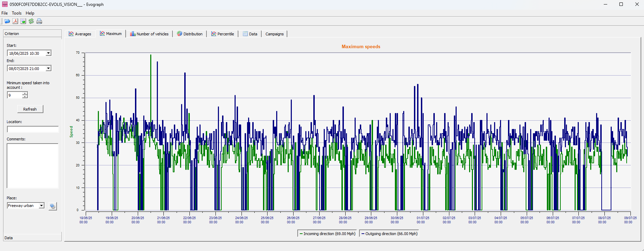
Task: Expand the Start date dropdown
Action: click(x=49, y=53)
